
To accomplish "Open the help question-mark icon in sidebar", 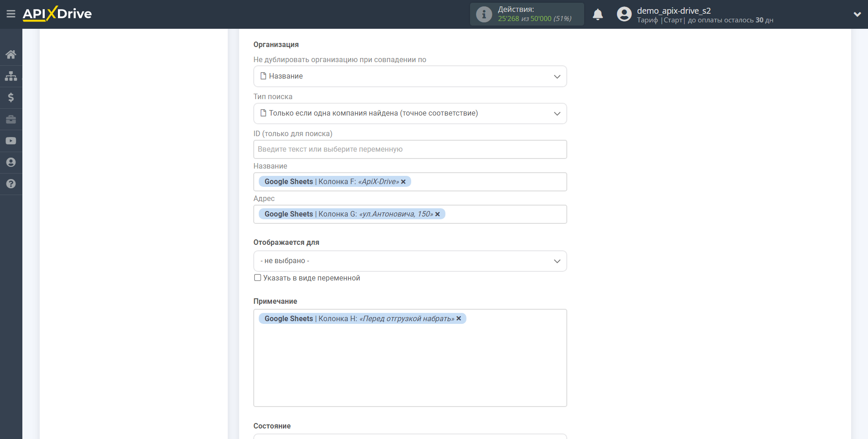I will (x=11, y=184).
